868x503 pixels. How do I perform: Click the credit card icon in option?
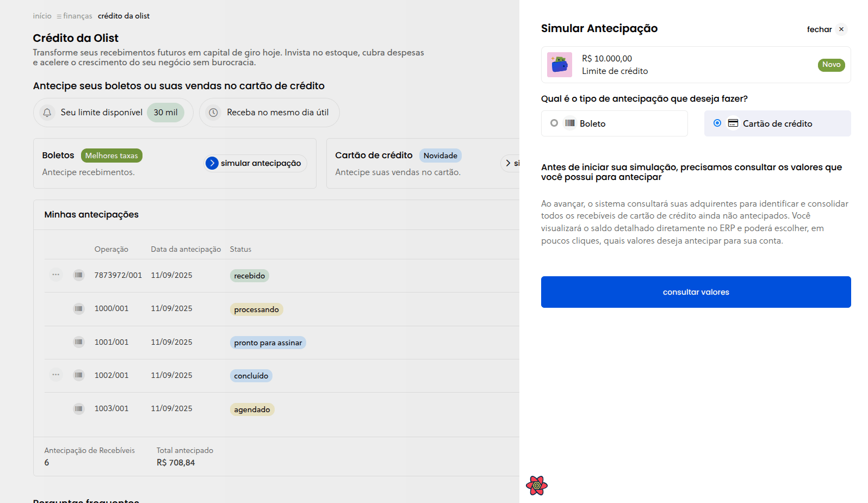coord(733,123)
